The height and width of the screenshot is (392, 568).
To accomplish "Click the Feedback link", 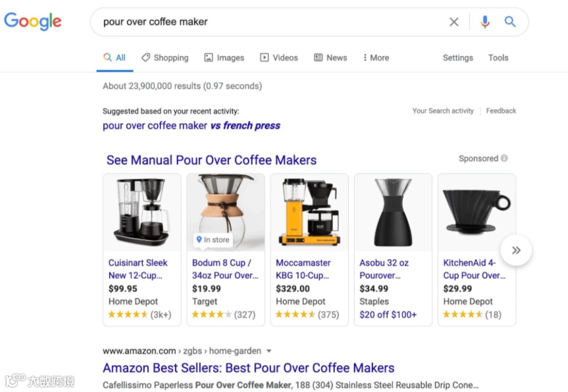I will click(x=501, y=110).
